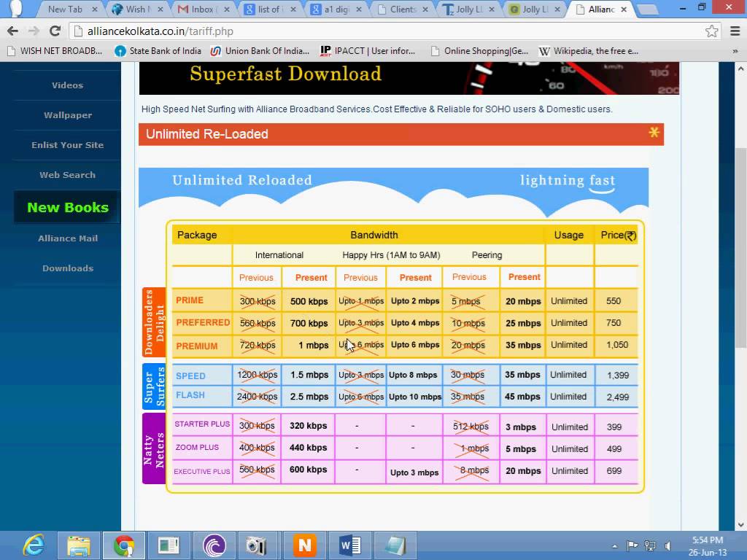747x560 pixels.
Task: Open the Wikipedia bookmark
Action: pyautogui.click(x=589, y=51)
